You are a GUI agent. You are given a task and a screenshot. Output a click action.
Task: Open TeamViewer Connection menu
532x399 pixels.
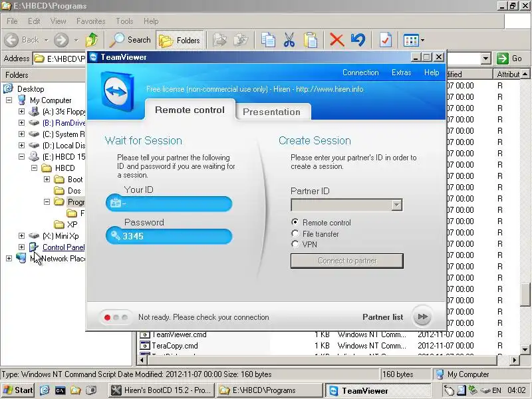click(360, 72)
